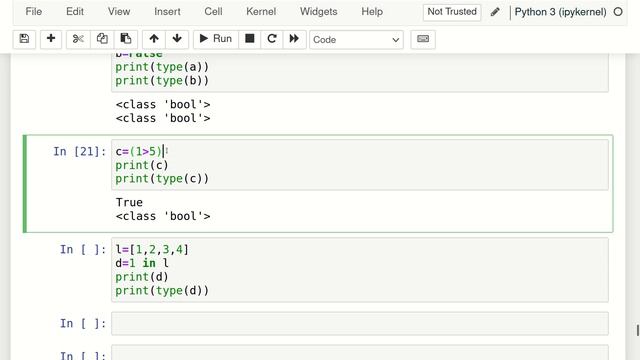This screenshot has width=640, height=360.
Task: Click the kernel idle circle indicator
Action: tap(618, 12)
